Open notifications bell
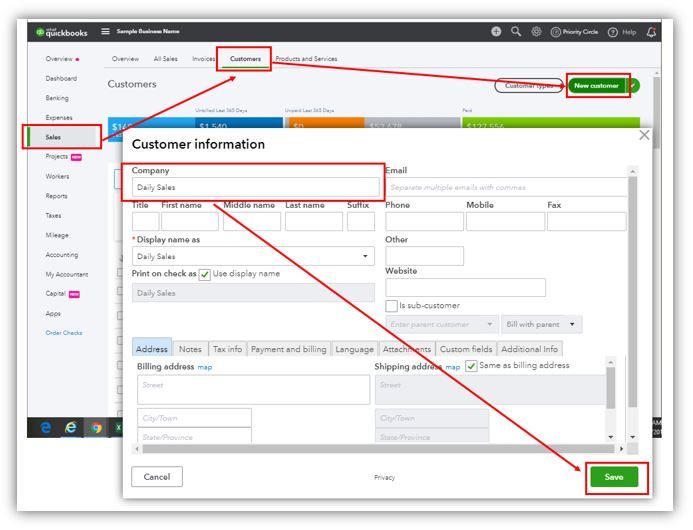 pos(651,32)
